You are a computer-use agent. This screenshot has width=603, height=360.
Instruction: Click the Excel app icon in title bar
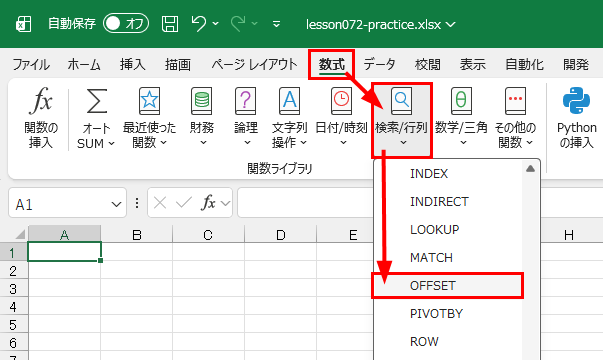click(23, 24)
